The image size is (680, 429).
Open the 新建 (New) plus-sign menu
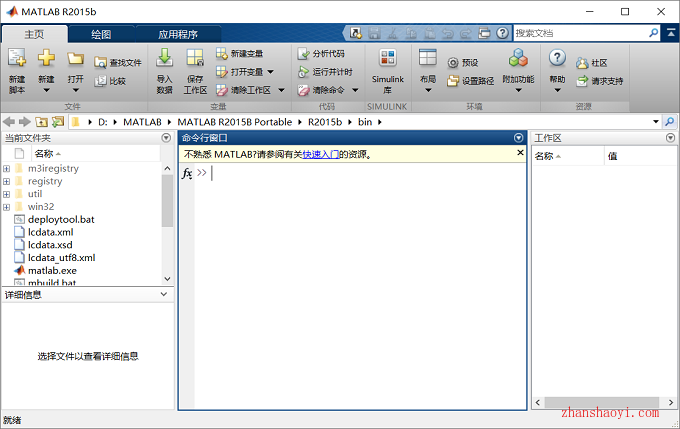46,71
